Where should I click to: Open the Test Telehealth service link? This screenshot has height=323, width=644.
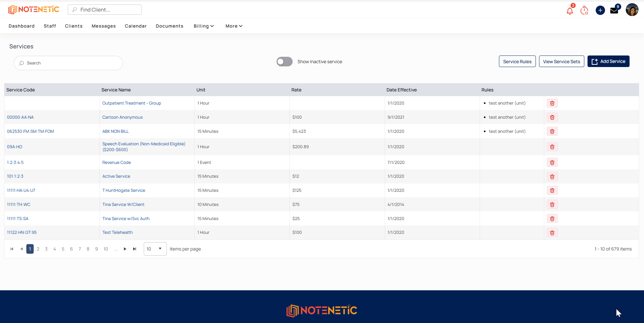point(117,233)
